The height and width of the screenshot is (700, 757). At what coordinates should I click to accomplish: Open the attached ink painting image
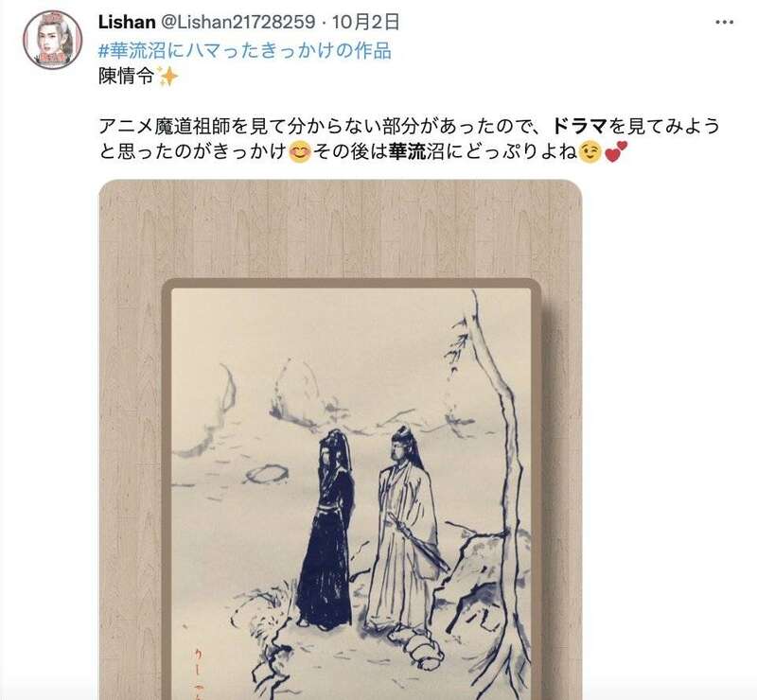point(340,440)
